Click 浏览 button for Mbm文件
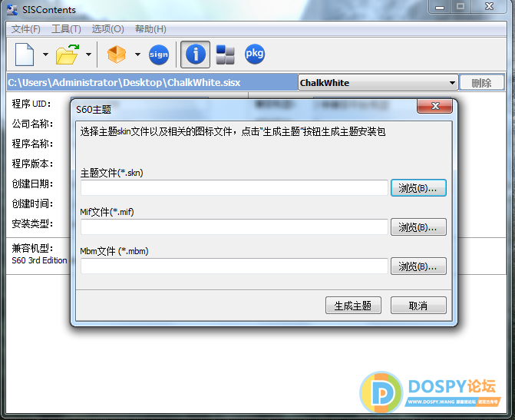The image size is (515, 420). pos(418,266)
